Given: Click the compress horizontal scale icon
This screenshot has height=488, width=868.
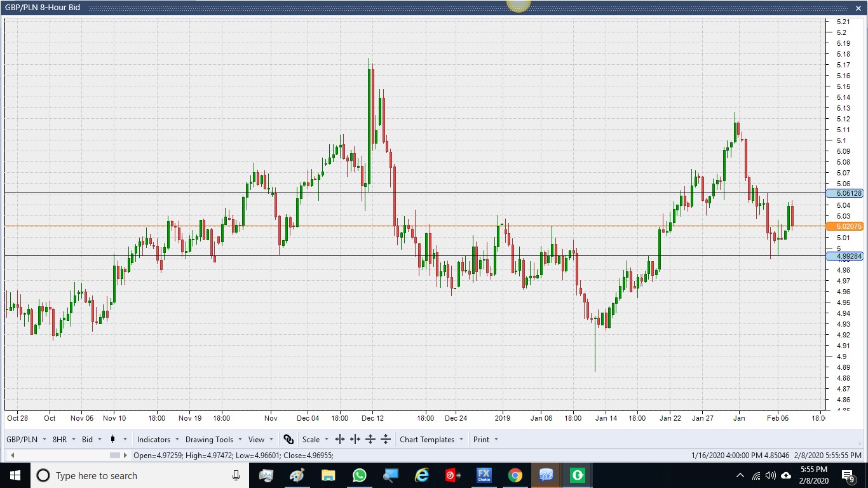Looking at the screenshot, I should click(x=355, y=439).
